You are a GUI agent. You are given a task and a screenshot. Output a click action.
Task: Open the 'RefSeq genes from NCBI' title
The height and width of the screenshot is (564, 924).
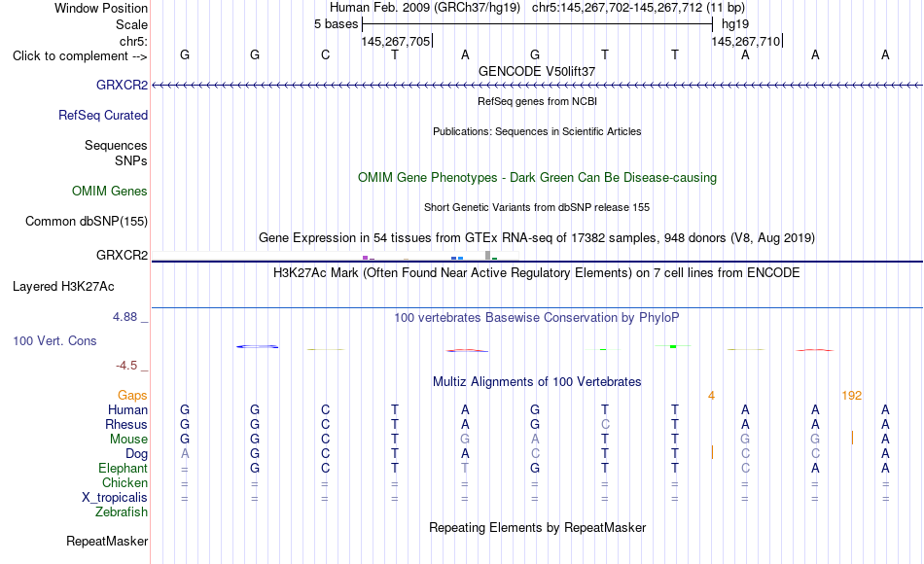[x=538, y=101]
